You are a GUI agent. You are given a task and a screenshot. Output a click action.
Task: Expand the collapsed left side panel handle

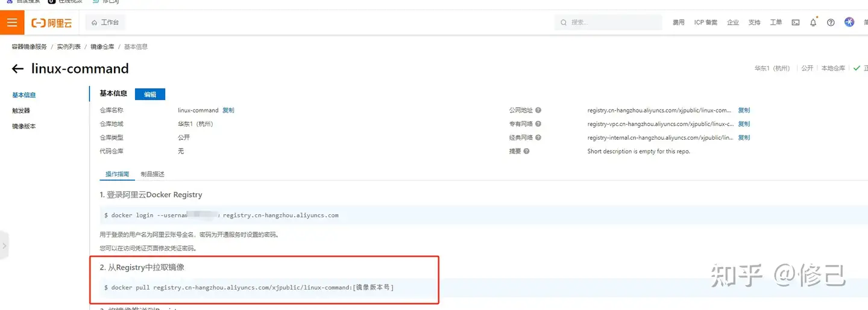click(4, 246)
